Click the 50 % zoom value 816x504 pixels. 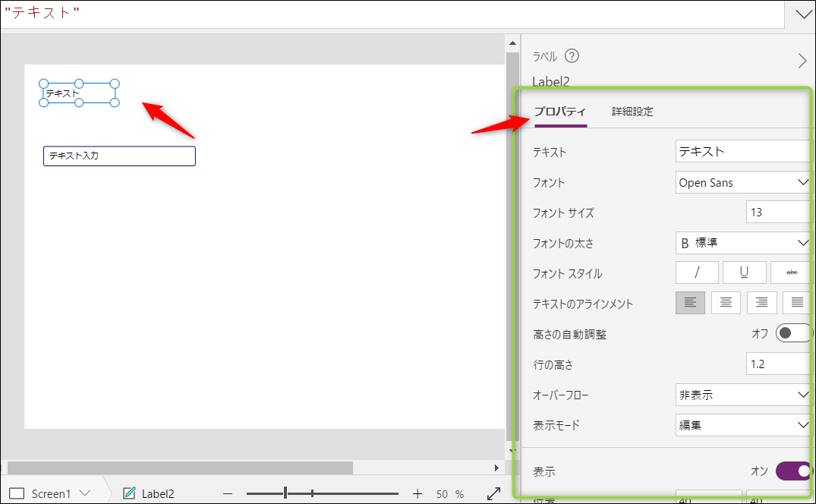450,493
